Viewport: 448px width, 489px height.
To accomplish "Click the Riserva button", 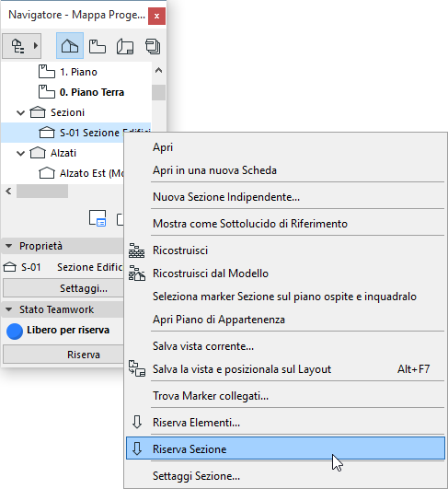I will 63,355.
